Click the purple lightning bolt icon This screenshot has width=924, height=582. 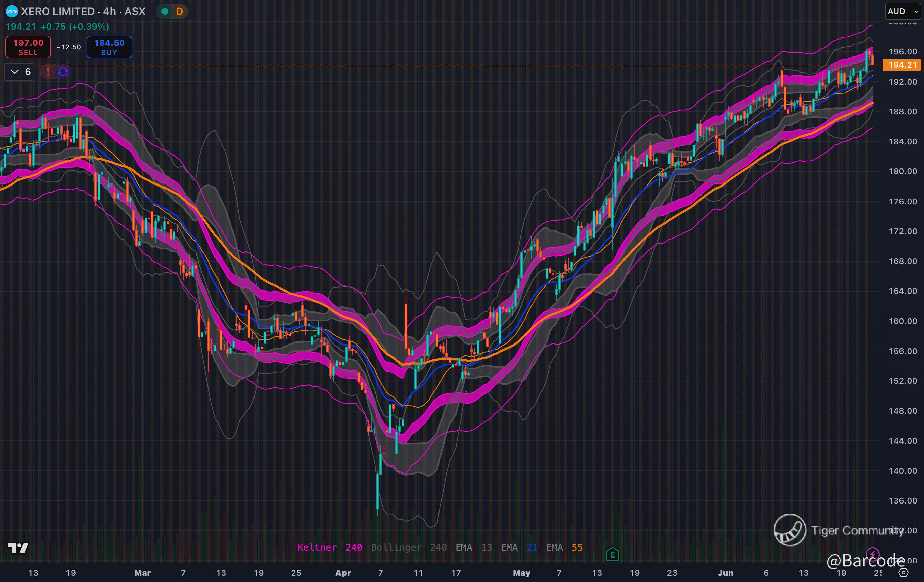pyautogui.click(x=873, y=554)
